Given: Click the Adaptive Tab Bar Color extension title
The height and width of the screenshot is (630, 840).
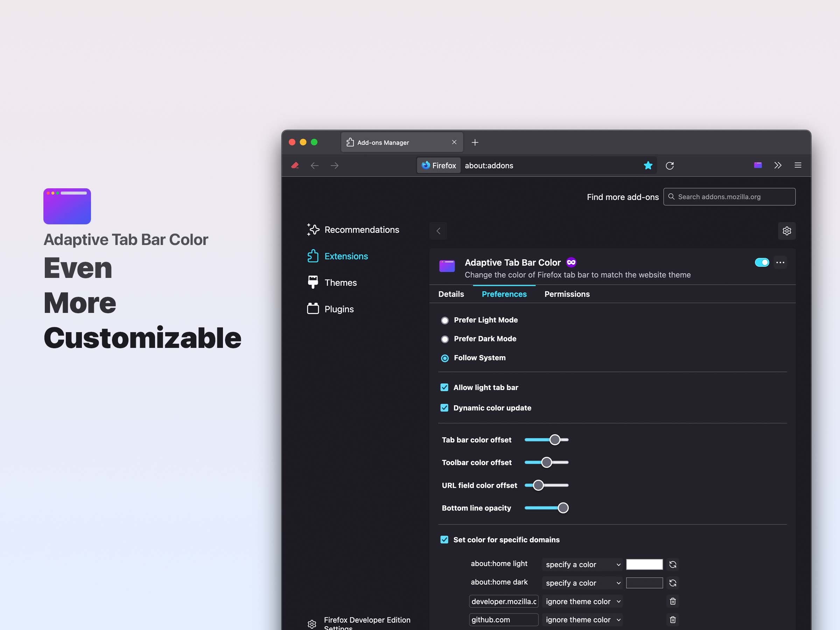Looking at the screenshot, I should (x=513, y=262).
